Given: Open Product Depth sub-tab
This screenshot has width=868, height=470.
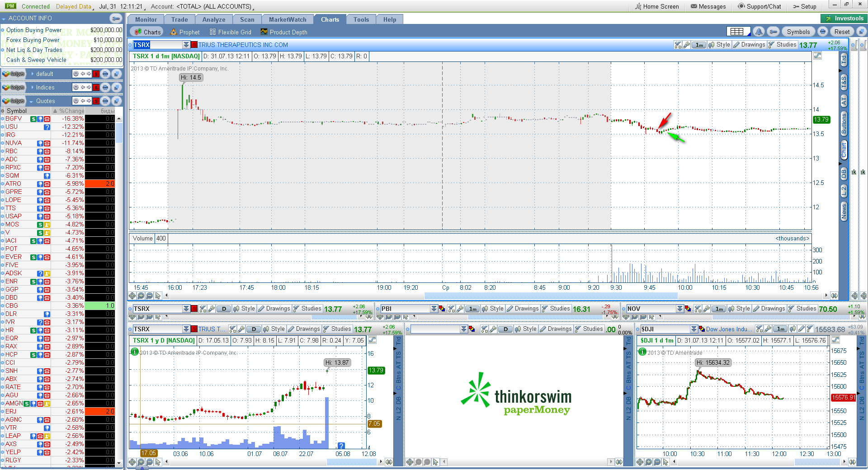Looking at the screenshot, I should click(x=283, y=32).
